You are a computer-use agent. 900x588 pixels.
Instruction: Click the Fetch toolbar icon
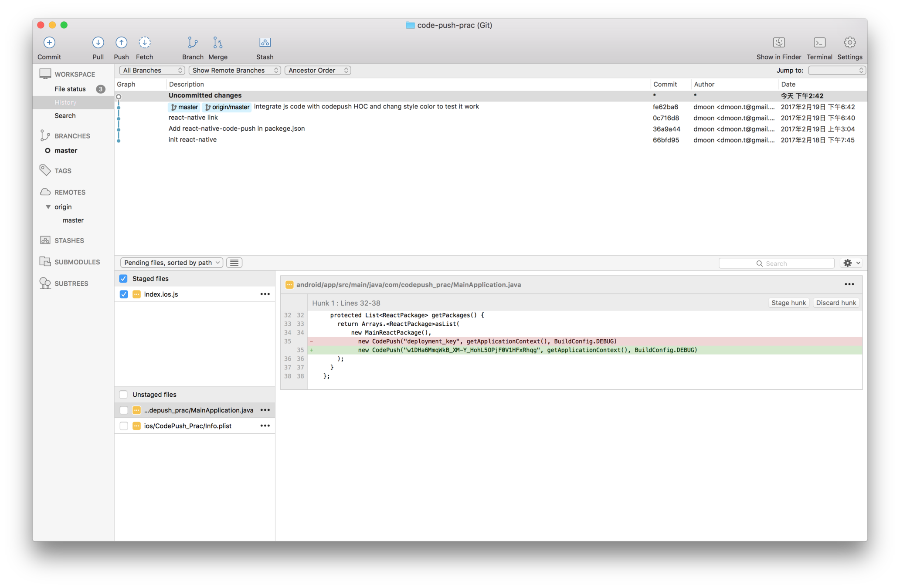click(x=145, y=43)
